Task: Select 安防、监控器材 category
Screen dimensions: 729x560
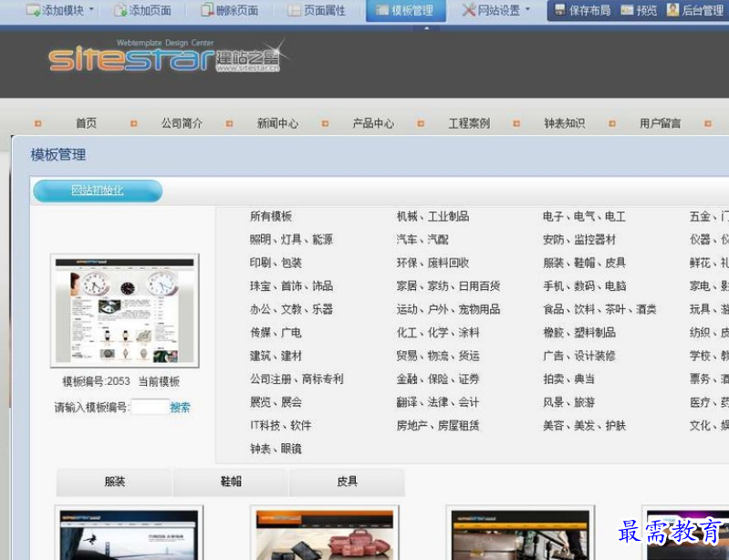Action: (579, 239)
